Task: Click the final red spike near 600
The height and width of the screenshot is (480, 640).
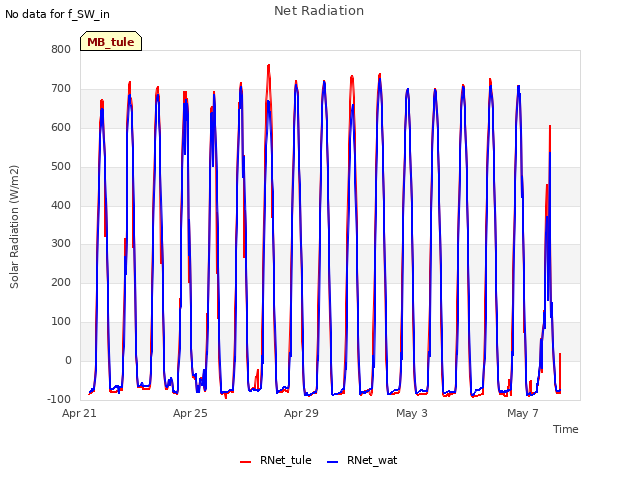Action: click(x=550, y=126)
